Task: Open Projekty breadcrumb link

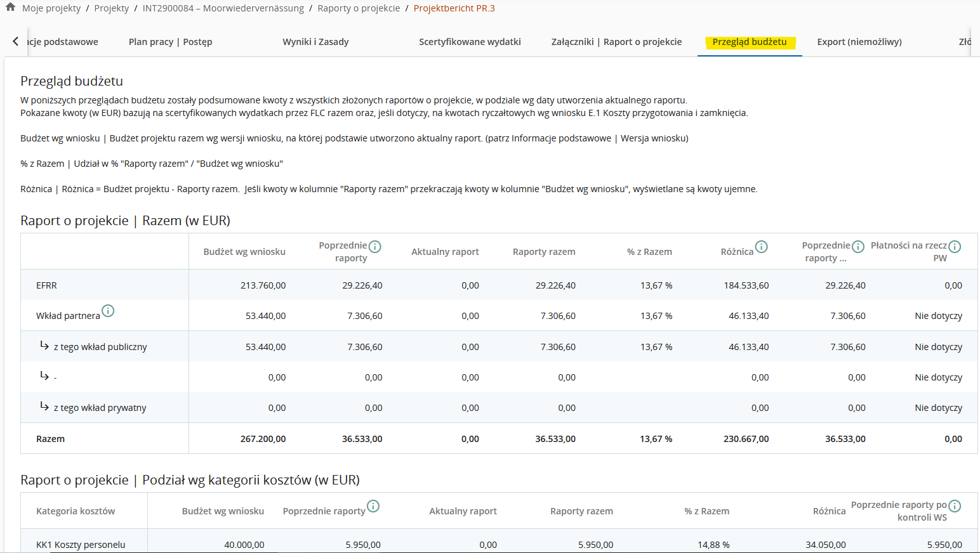Action: click(112, 8)
